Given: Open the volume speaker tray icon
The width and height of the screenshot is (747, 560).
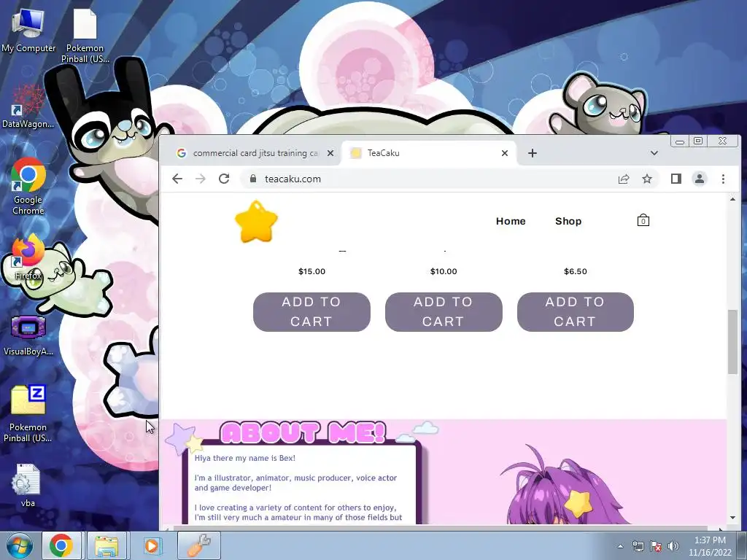Looking at the screenshot, I should tap(673, 546).
